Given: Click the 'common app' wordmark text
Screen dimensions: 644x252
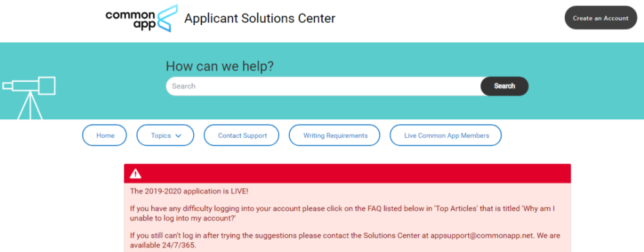Looking at the screenshot, I should 131,20.
